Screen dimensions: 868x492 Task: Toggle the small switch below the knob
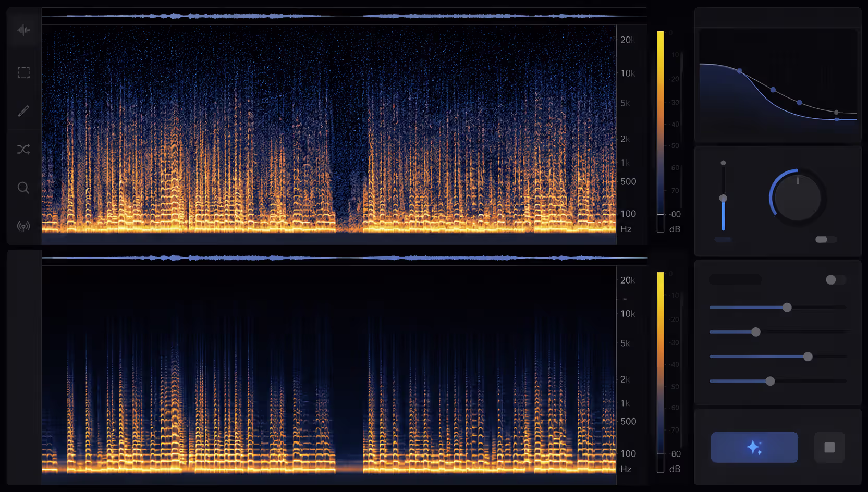point(826,239)
